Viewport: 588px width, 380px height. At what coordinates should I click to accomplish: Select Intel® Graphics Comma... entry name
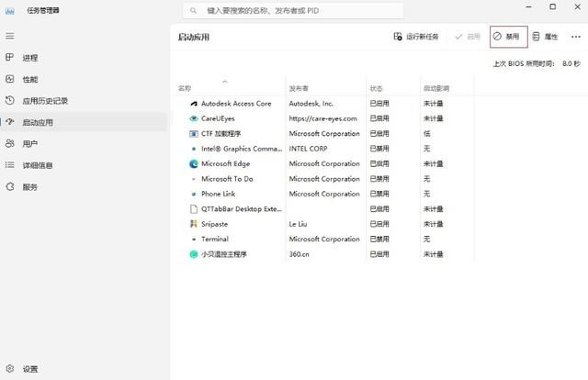tap(242, 149)
